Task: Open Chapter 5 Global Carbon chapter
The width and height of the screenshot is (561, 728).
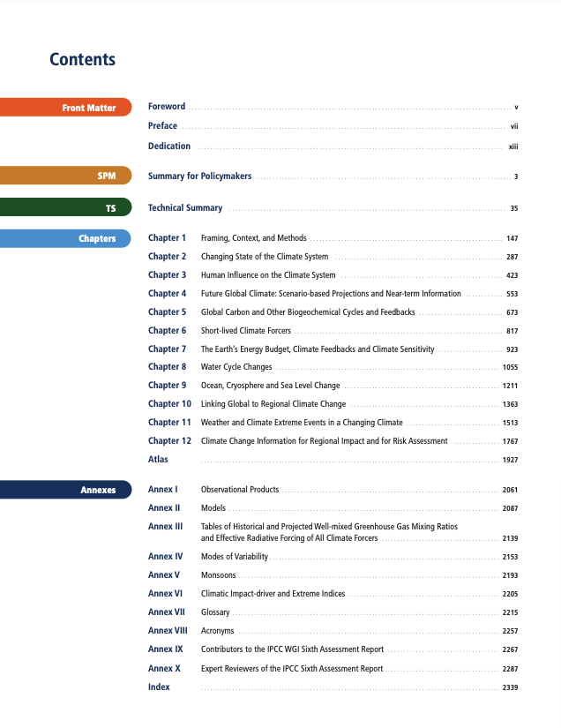Action: click(308, 312)
